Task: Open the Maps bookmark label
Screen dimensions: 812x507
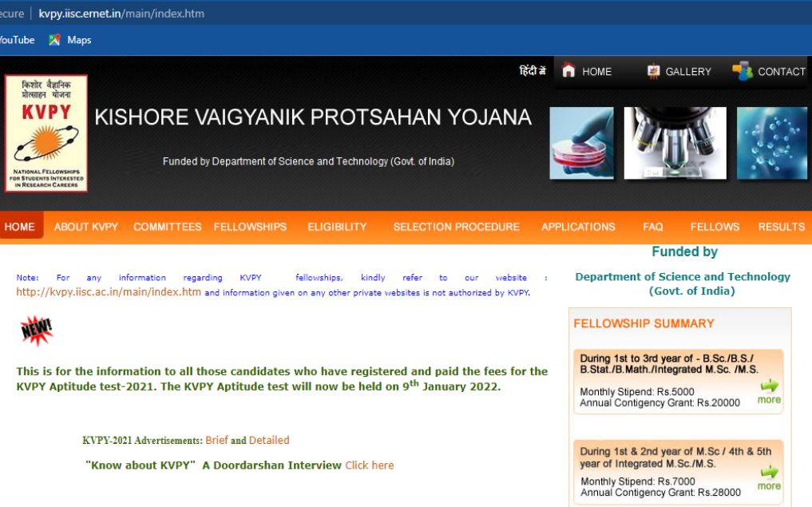Action: [79, 40]
